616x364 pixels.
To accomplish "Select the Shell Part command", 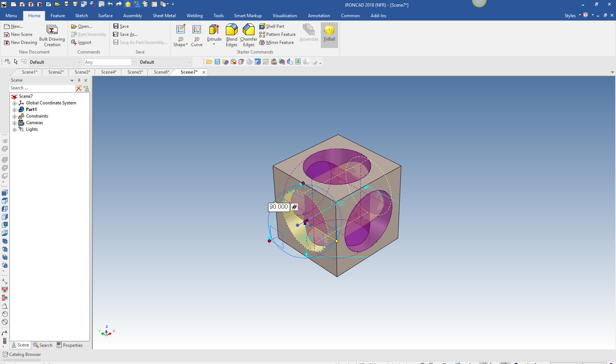I will point(272,26).
